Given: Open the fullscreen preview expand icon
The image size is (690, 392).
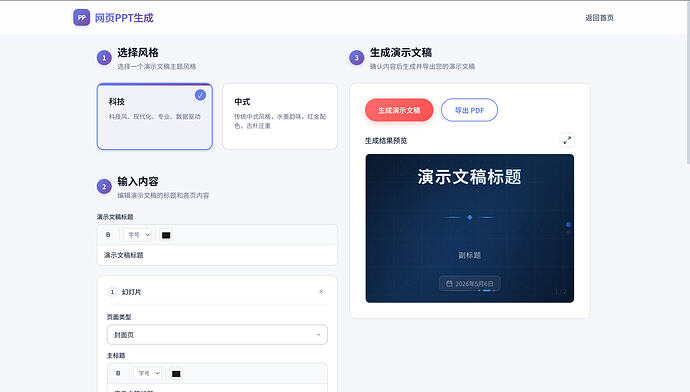Looking at the screenshot, I should pos(567,140).
